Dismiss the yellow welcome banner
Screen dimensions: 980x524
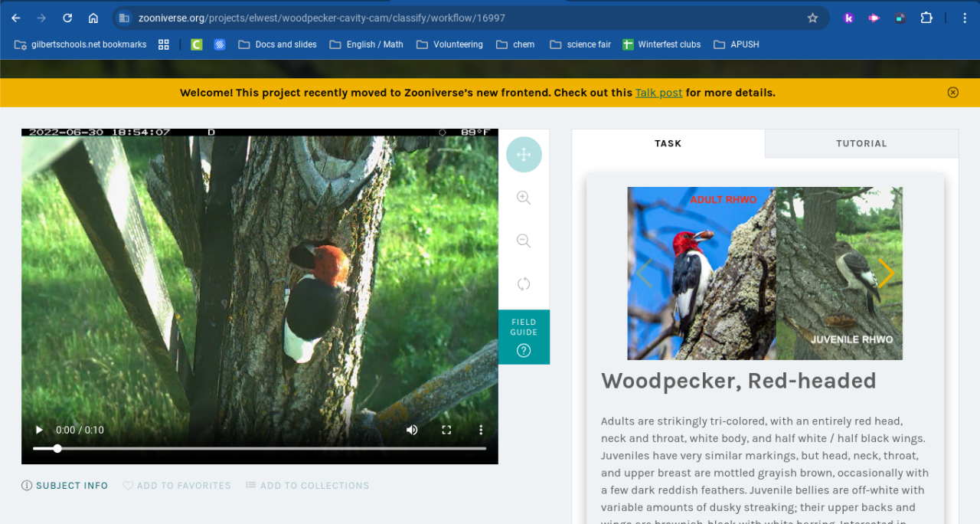click(x=953, y=93)
